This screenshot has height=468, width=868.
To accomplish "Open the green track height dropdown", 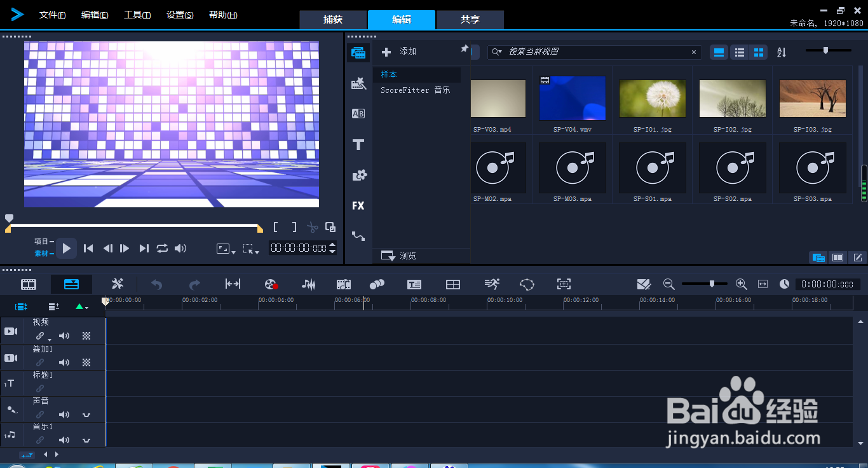I will [81, 306].
